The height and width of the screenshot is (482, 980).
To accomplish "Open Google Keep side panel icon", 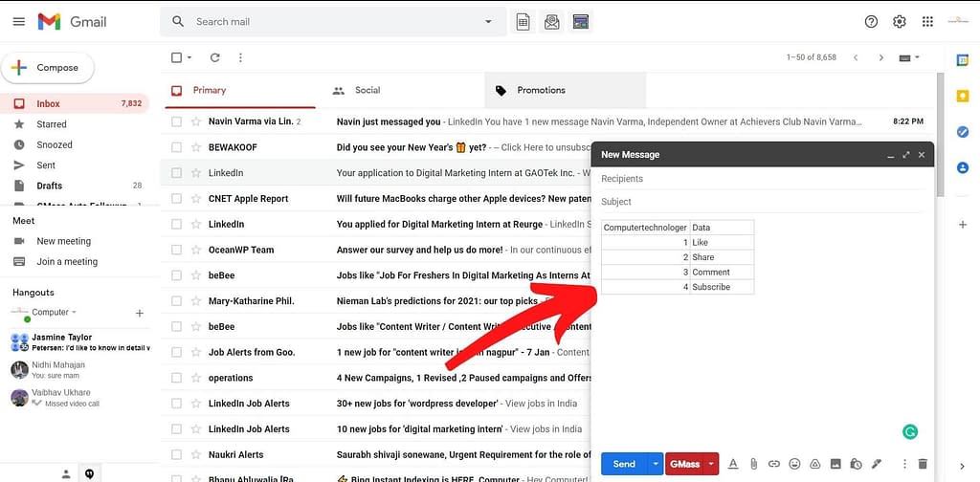I will [x=963, y=96].
